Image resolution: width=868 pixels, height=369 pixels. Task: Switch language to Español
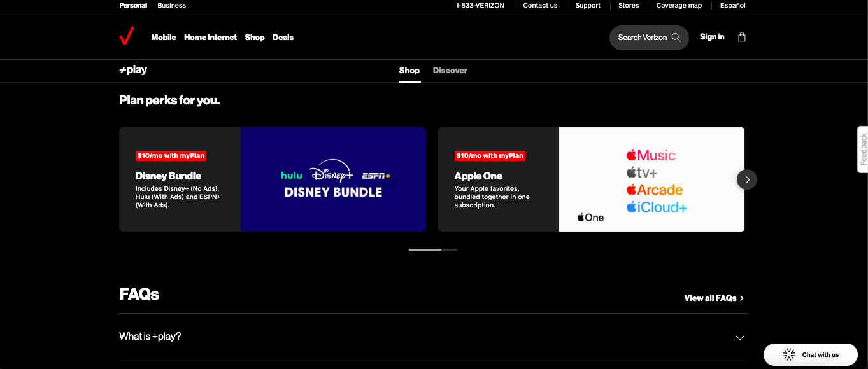(733, 6)
